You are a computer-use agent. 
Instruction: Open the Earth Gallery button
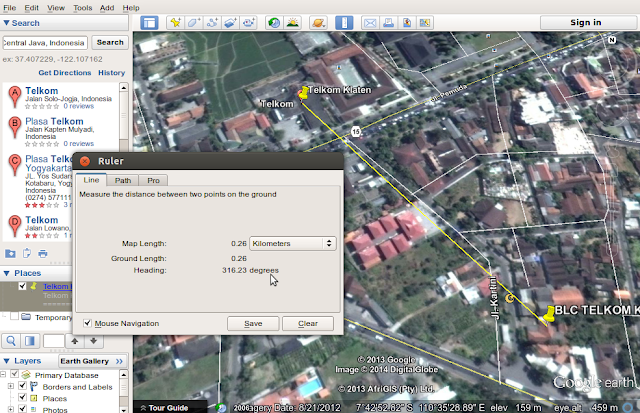pyautogui.click(x=92, y=361)
